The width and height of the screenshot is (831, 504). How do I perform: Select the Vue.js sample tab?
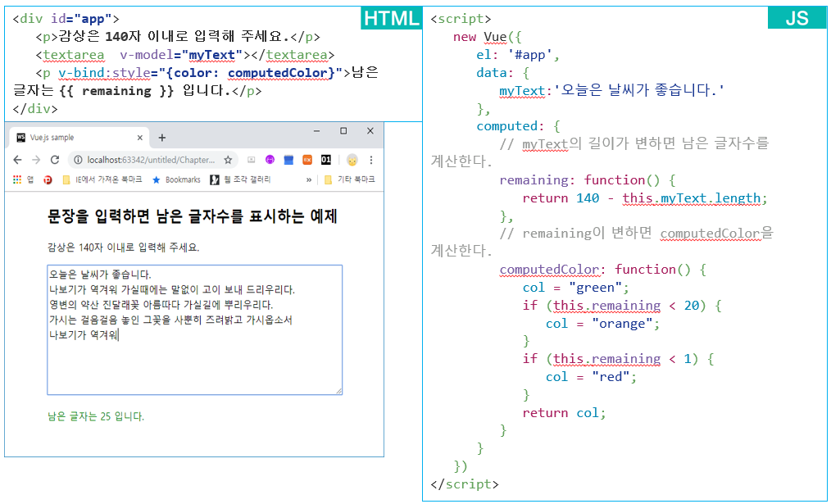(79, 138)
